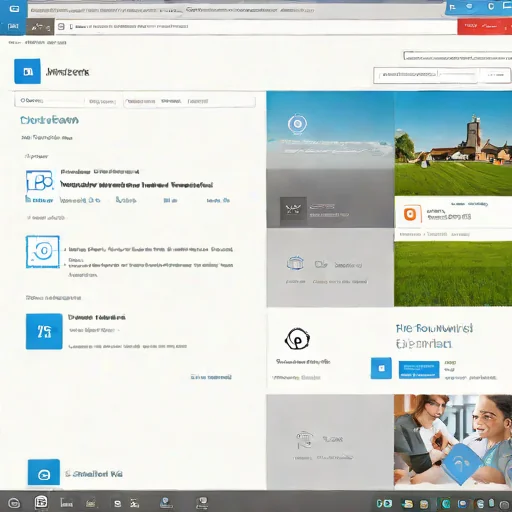The width and height of the screenshot is (512, 512).
Task: Open the blue tile with white camera glyph
Action: 44,472
